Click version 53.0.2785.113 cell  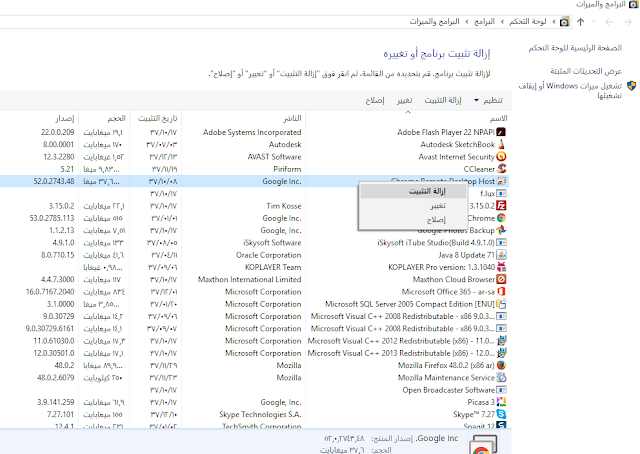[x=52, y=218]
